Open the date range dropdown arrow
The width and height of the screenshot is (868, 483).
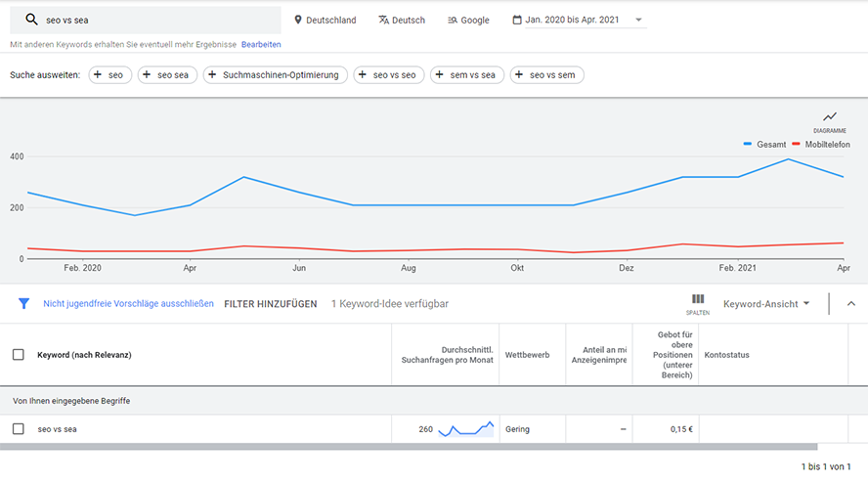638,20
